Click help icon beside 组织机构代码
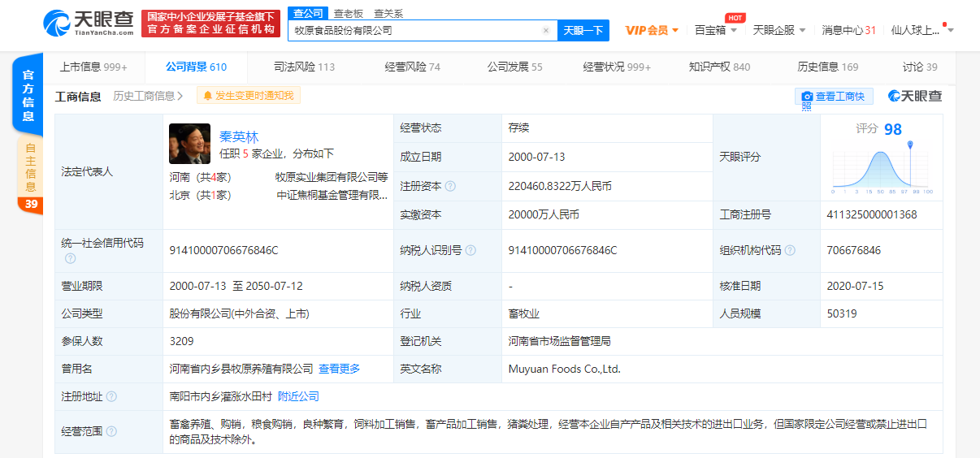The image size is (980, 458). pos(790,250)
